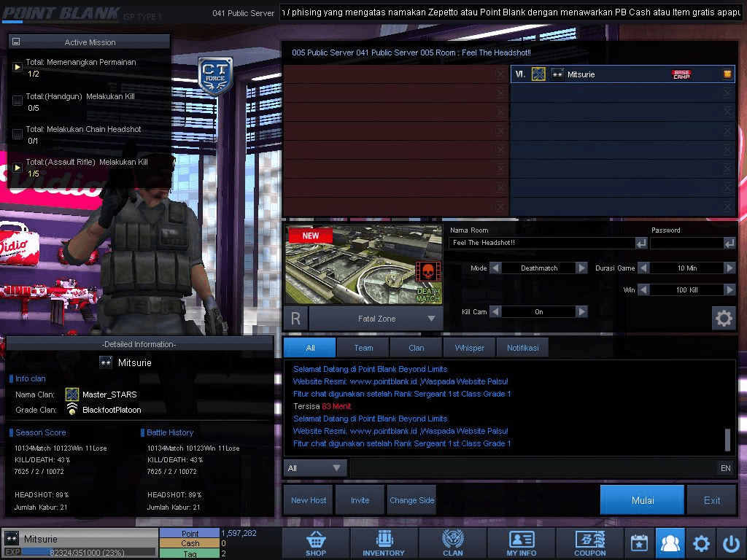The width and height of the screenshot is (747, 560).
Task: Select next Mode with right arrow
Action: [581, 268]
